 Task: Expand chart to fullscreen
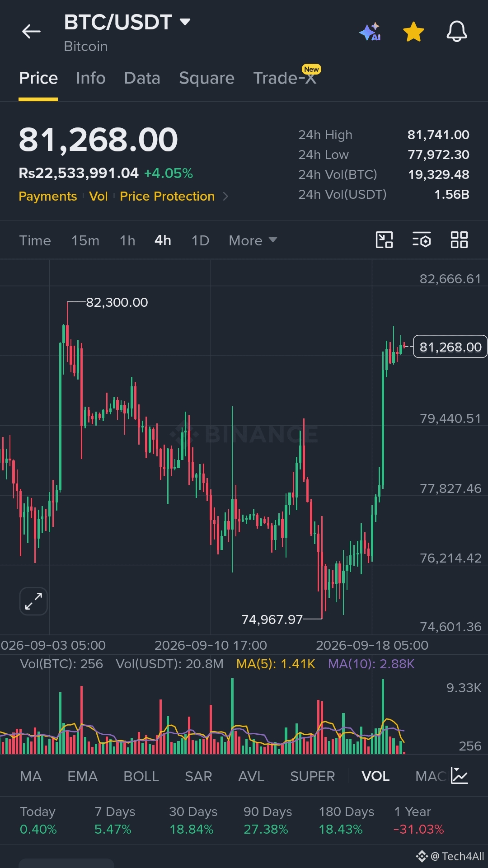click(x=33, y=601)
